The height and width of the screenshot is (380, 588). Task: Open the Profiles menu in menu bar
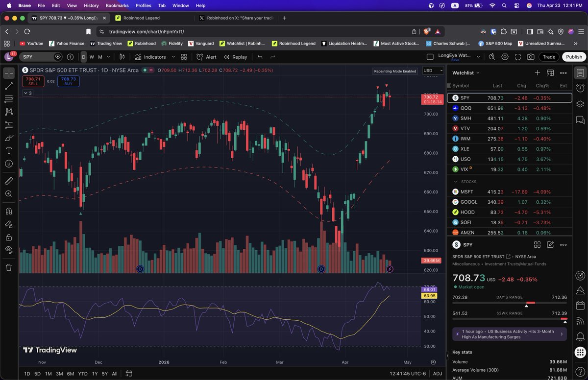[x=143, y=5]
